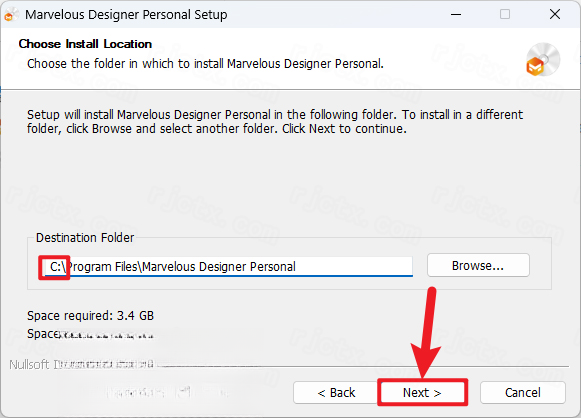This screenshot has height=418, width=581.
Task: Click the red arrow pointing at Next
Action: point(426,332)
